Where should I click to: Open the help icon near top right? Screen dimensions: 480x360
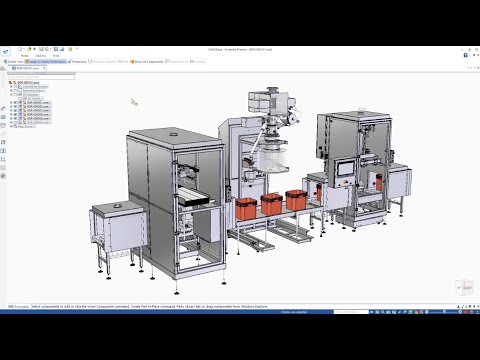tap(465, 55)
